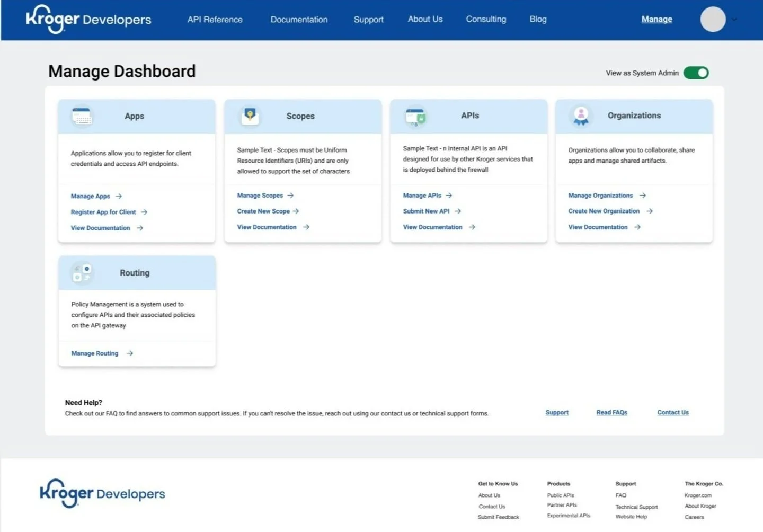Select Consulting in the top navigation
This screenshot has width=763, height=532.
[486, 19]
